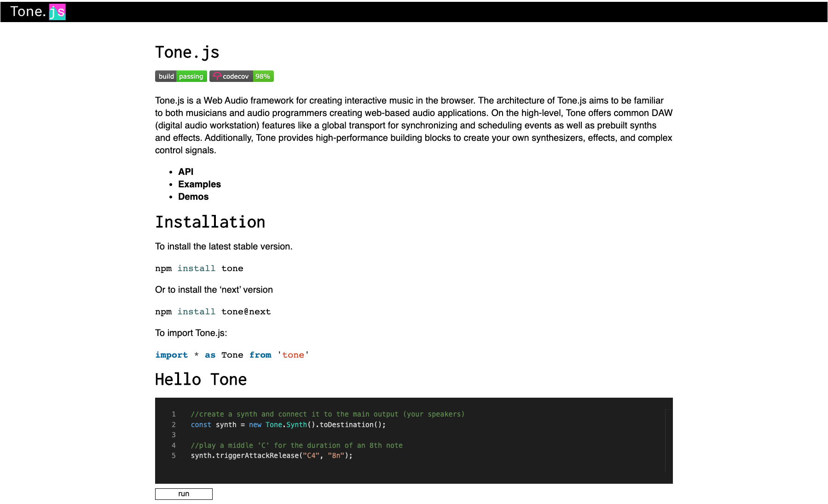Click the 'To import Tone.js:' text
This screenshot has height=504, width=828.
[191, 333]
